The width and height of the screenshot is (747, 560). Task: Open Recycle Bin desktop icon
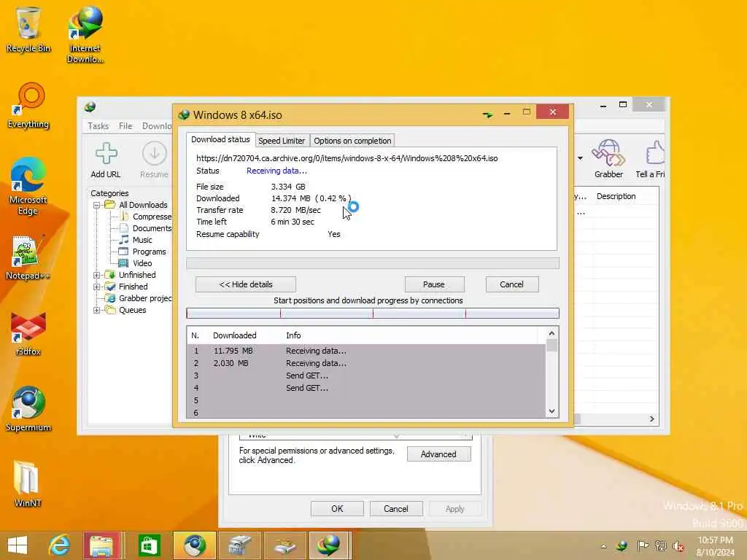coord(28,29)
